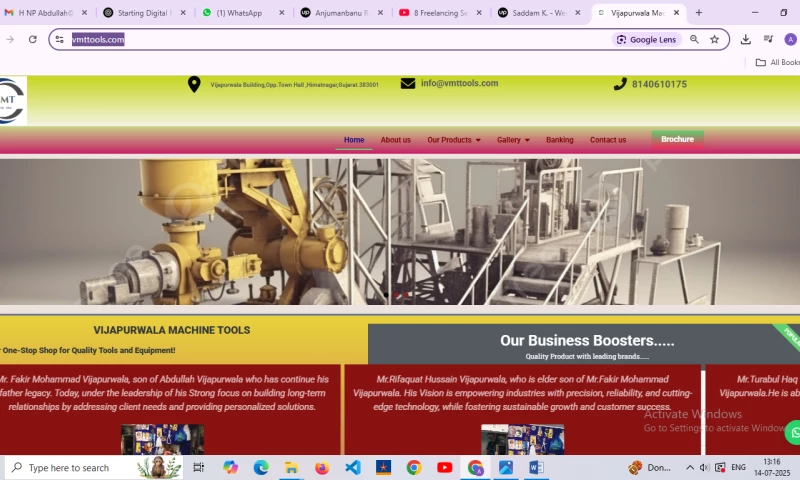Open the media control icon in toolbar
800x480 pixels.
tap(768, 39)
